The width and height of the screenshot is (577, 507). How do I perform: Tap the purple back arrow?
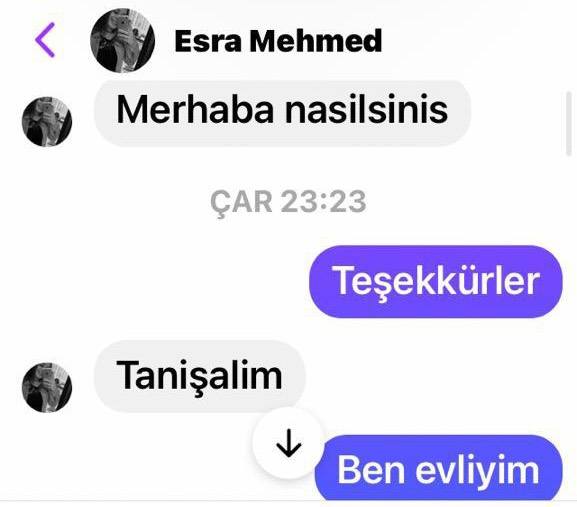click(45, 40)
